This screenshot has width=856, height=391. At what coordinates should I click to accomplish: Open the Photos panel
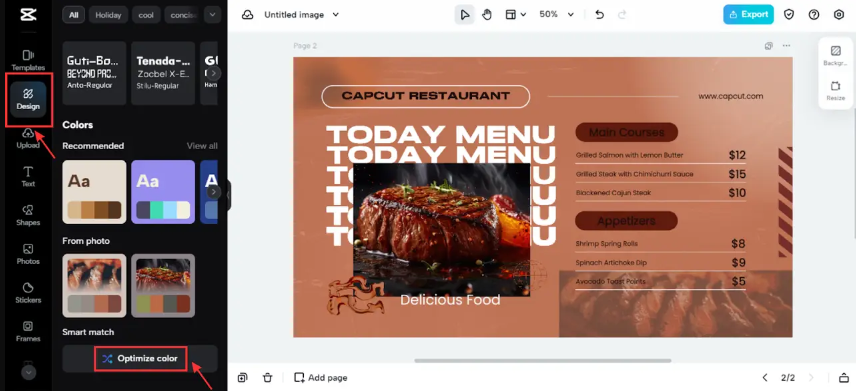(28, 254)
